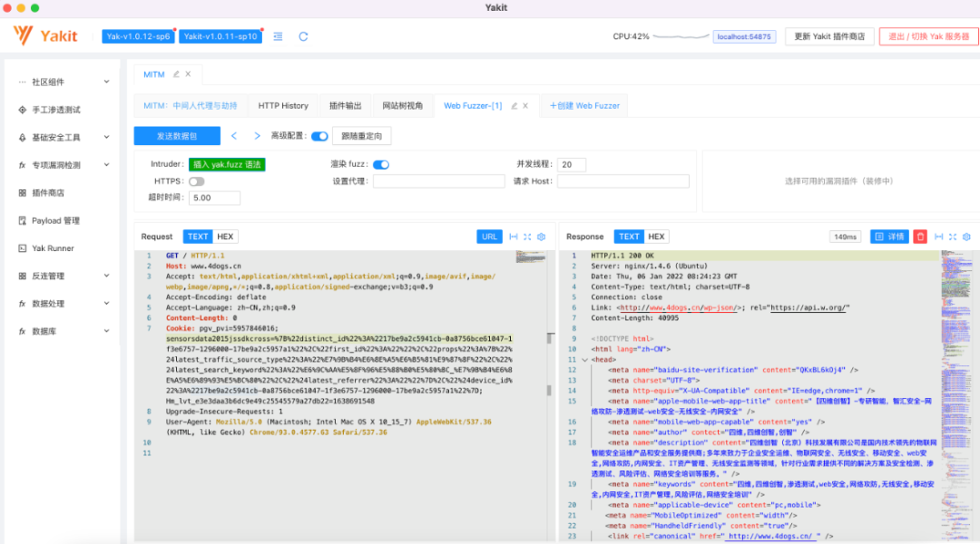The image size is (980, 544).
Task: Expand 基础安全工具 chevron
Action: point(106,138)
